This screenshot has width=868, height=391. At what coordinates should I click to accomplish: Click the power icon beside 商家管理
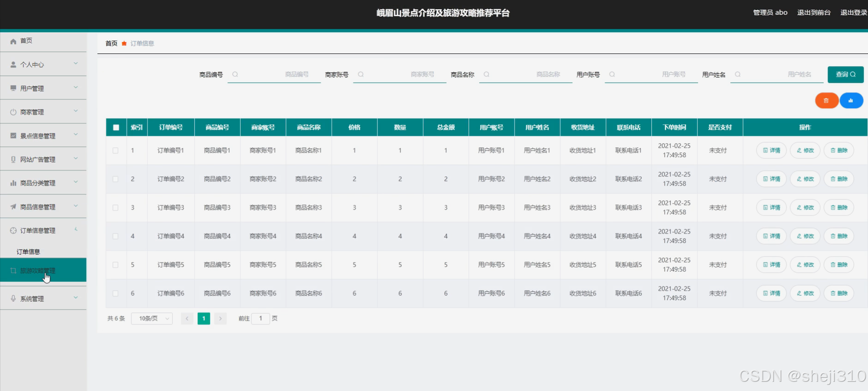point(13,112)
